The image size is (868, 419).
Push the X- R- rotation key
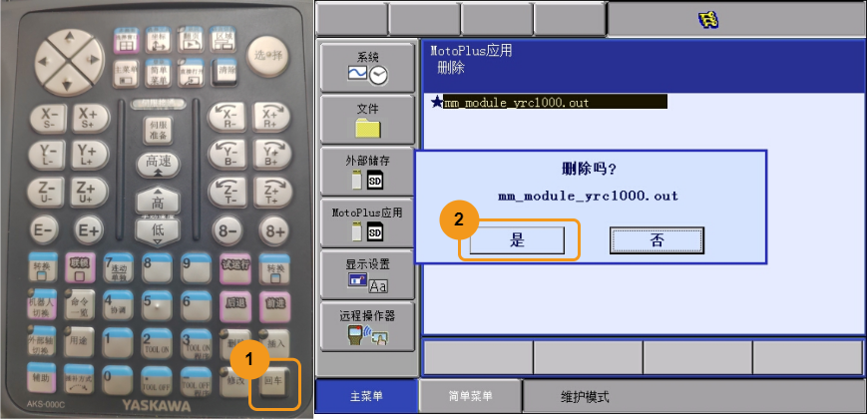pyautogui.click(x=226, y=118)
